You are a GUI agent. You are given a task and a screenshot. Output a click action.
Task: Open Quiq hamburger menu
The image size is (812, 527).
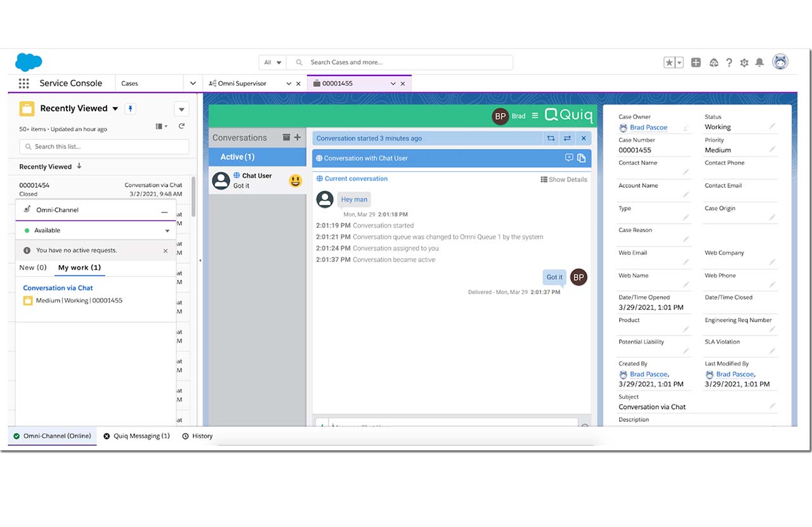[535, 115]
